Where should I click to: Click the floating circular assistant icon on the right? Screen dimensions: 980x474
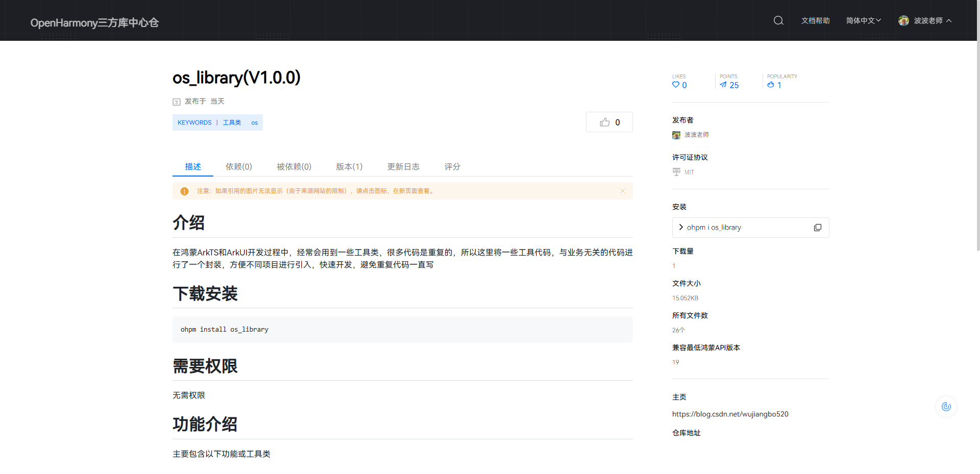tap(947, 407)
